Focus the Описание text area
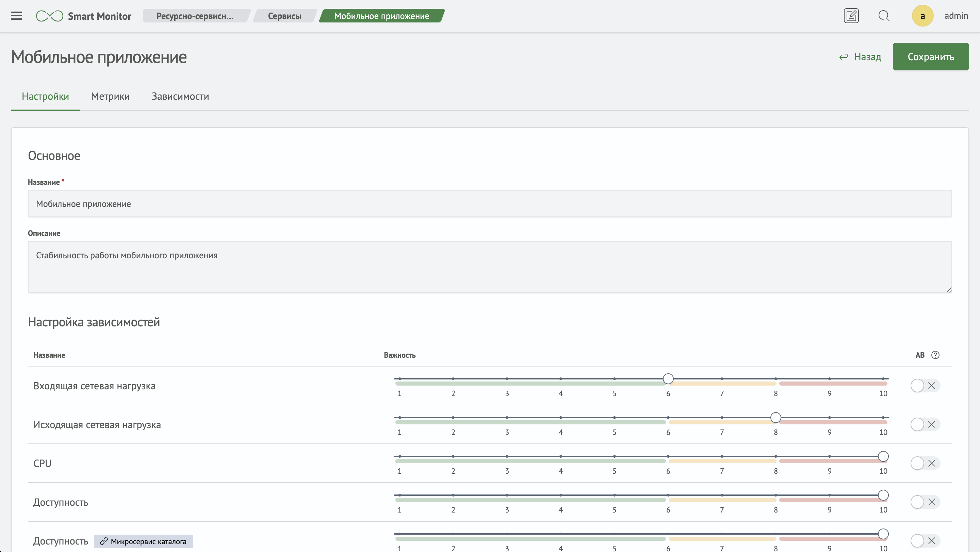 (490, 267)
